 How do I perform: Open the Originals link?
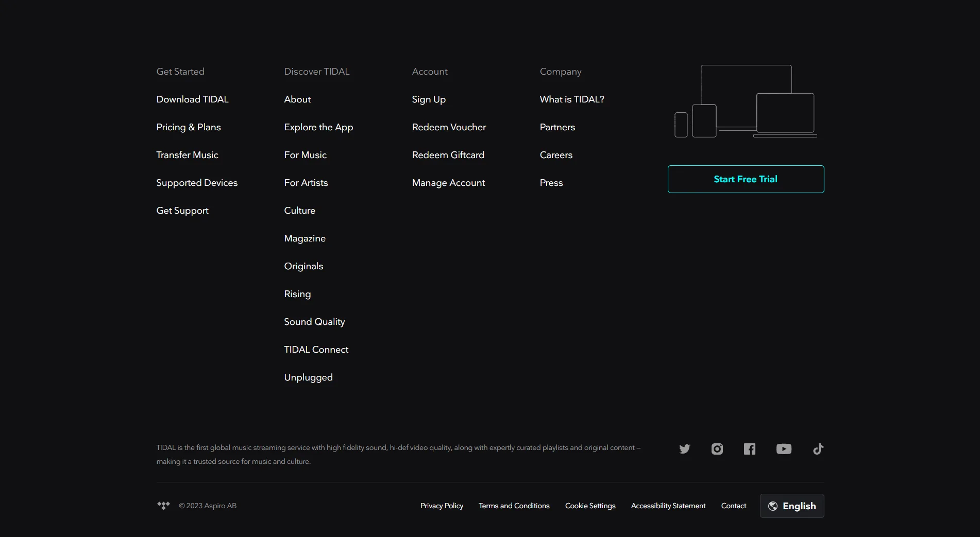pyautogui.click(x=303, y=266)
